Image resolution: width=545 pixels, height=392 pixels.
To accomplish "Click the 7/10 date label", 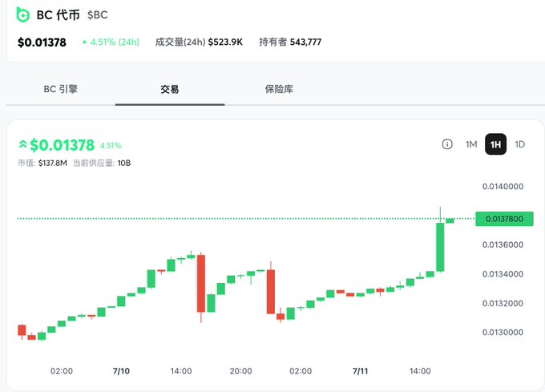I will coord(121,371).
